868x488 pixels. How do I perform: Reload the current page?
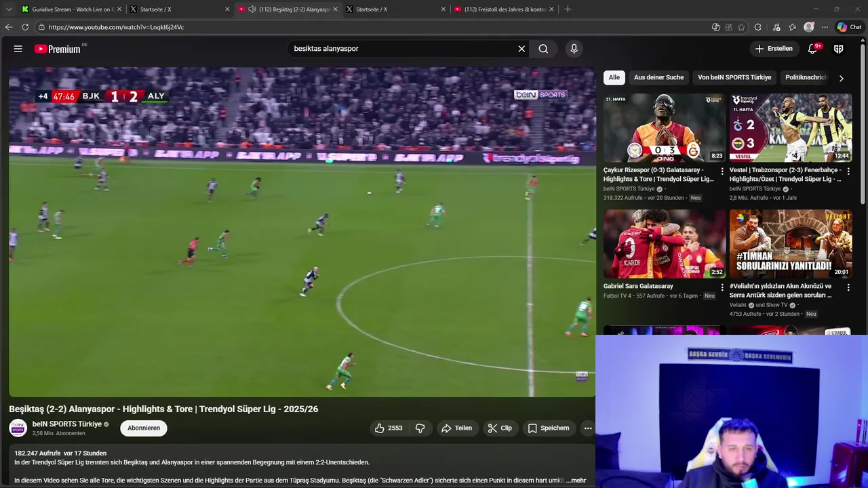coord(25,27)
